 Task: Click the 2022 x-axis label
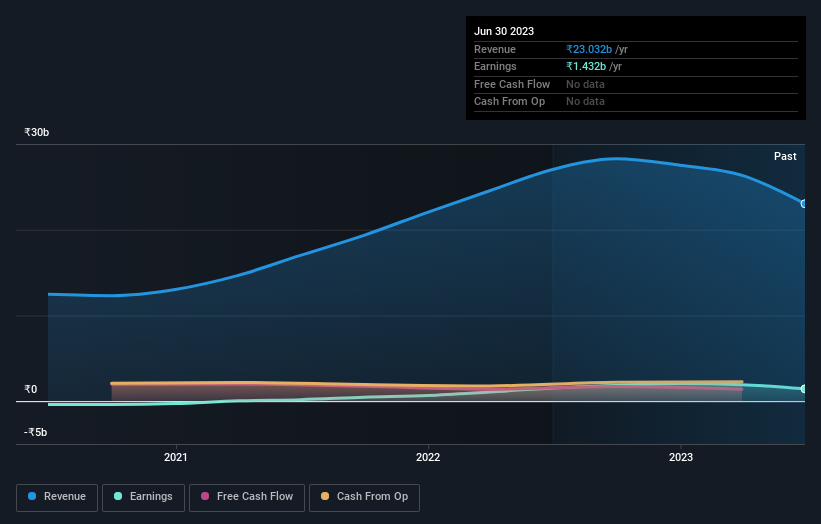(428, 457)
